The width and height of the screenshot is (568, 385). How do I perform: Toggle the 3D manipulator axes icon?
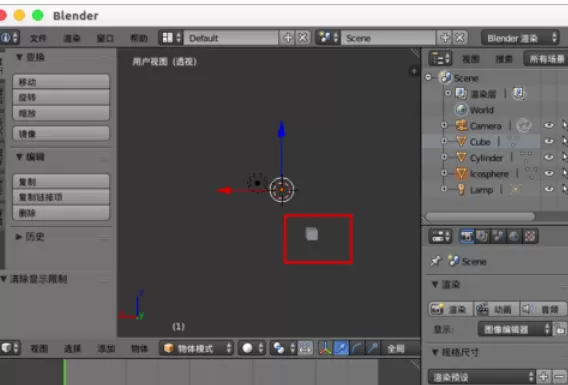click(x=325, y=348)
